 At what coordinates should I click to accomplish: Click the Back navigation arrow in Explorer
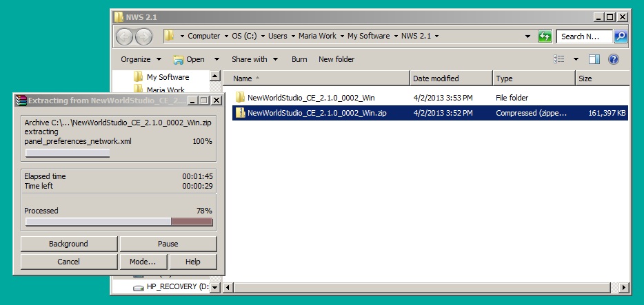pos(124,37)
